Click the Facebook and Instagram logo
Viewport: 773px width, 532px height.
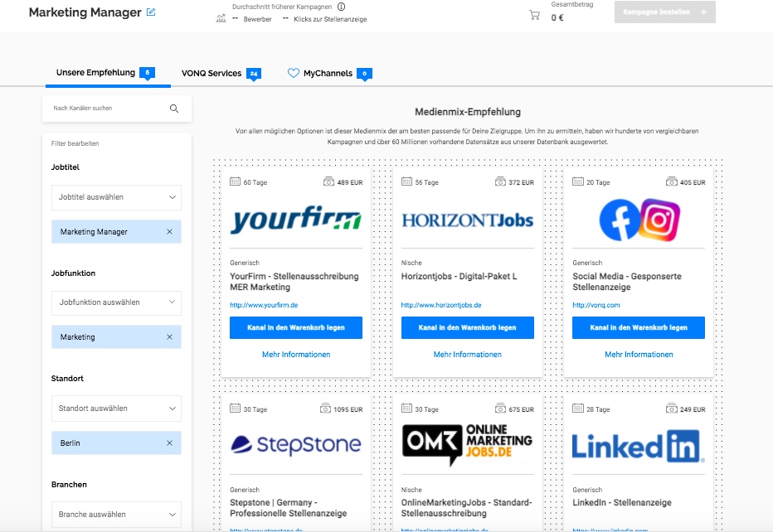(x=639, y=220)
